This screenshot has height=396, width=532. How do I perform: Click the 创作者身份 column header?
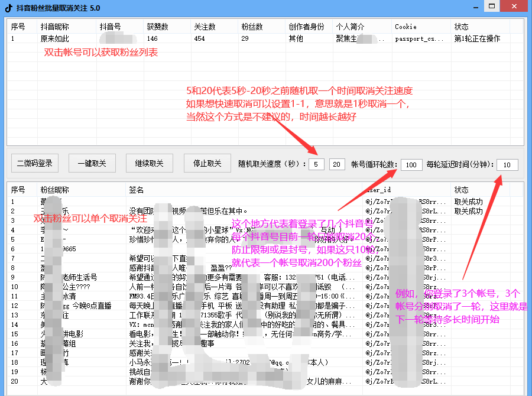click(309, 27)
